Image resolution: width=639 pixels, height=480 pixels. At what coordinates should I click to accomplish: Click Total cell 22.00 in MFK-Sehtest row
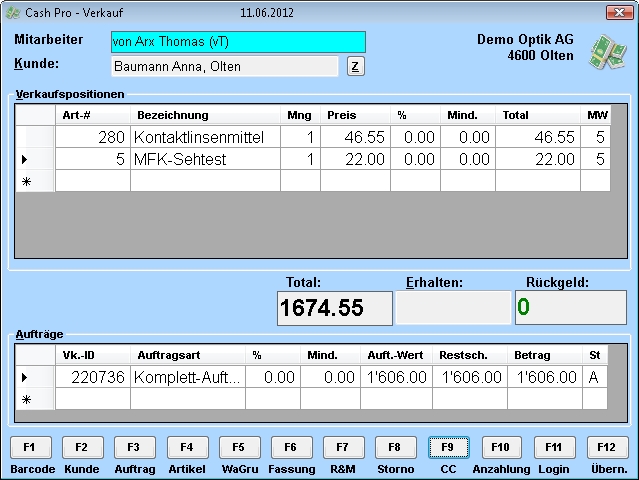(x=538, y=159)
